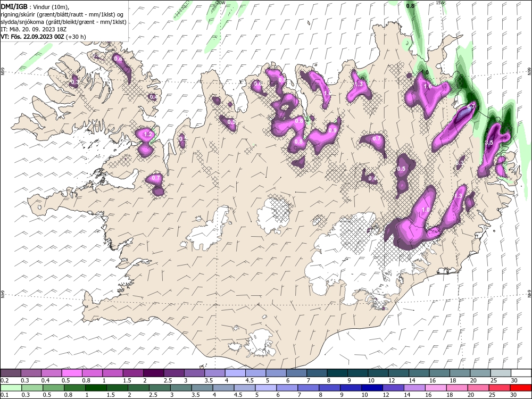This screenshot has width=532, height=399.
Task: Click the 25 label in the upper legend row
Action: (494, 381)
